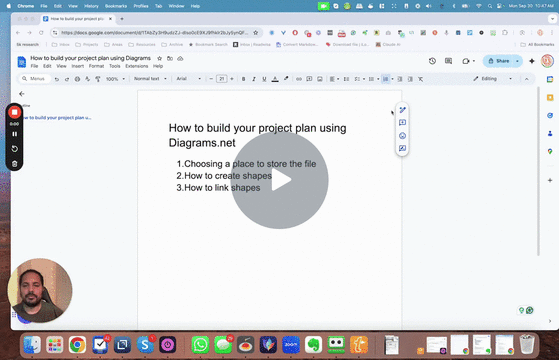Viewport: 559px width, 360px height.
Task: Open the Format menu in Docs
Action: [96, 66]
